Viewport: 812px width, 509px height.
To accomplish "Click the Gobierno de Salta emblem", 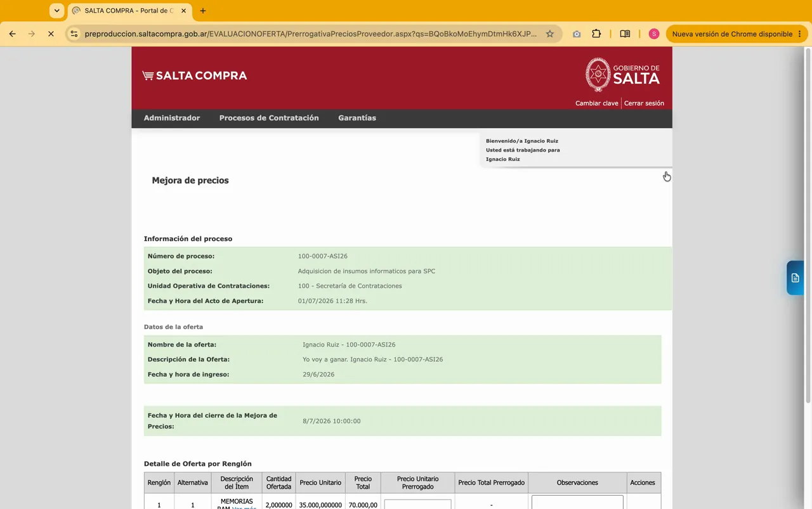I will point(622,75).
